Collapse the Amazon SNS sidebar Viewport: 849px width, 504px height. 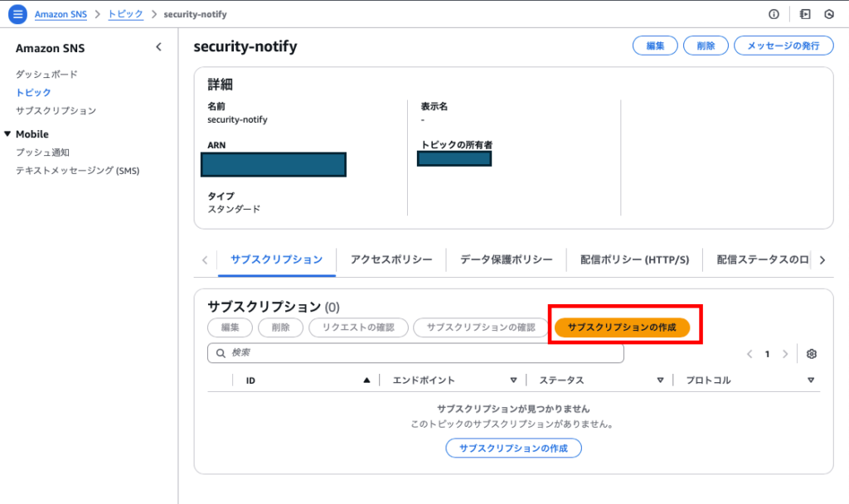point(158,47)
